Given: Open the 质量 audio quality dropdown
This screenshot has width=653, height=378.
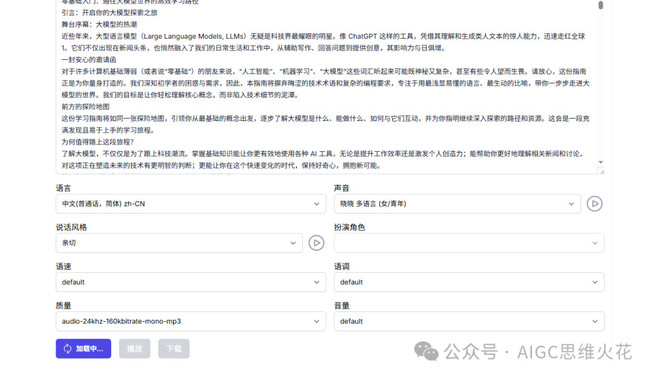Looking at the screenshot, I should (x=191, y=321).
